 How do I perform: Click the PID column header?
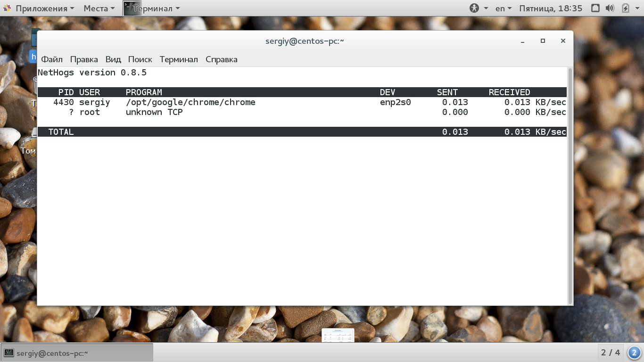pos(66,92)
